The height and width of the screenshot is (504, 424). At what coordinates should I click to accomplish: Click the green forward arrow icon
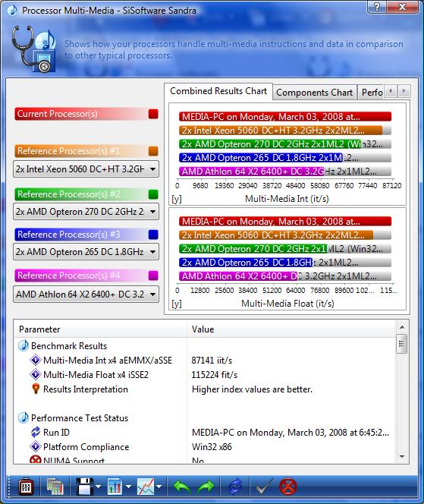206,487
